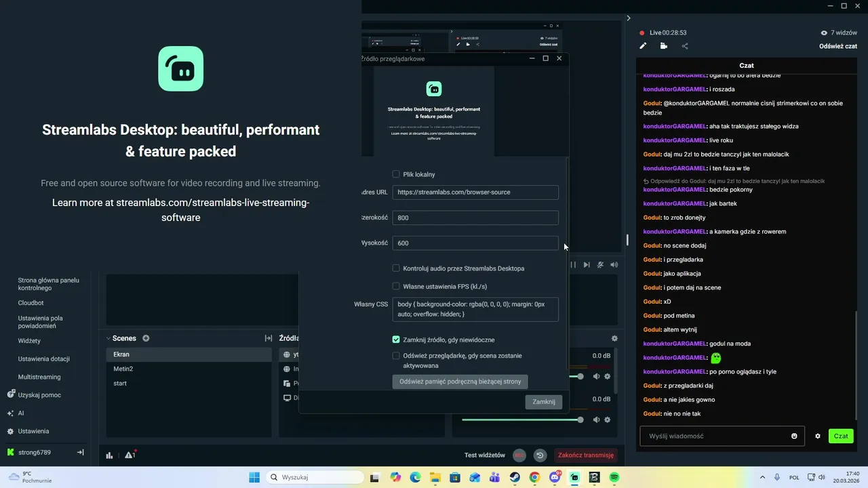
Task: Enable Własne ustawienia FPS checkbox
Action: tap(396, 286)
